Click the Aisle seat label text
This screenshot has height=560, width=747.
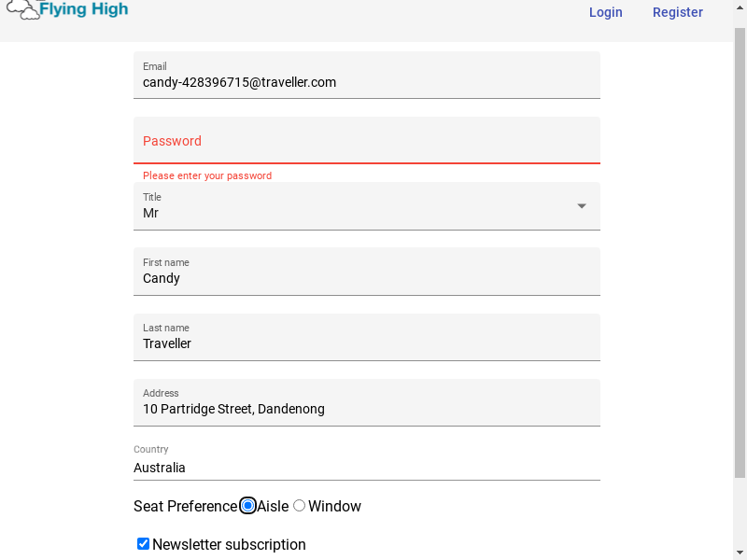273,507
